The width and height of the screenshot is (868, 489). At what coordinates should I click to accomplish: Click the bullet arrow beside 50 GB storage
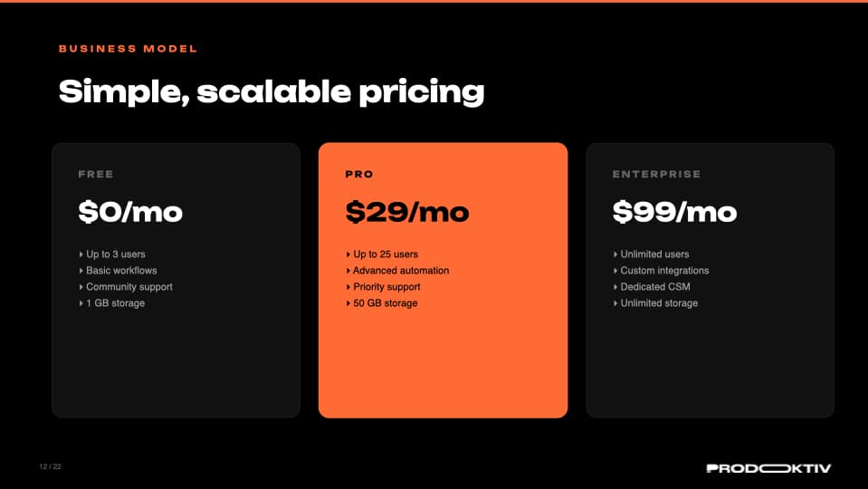pyautogui.click(x=348, y=303)
